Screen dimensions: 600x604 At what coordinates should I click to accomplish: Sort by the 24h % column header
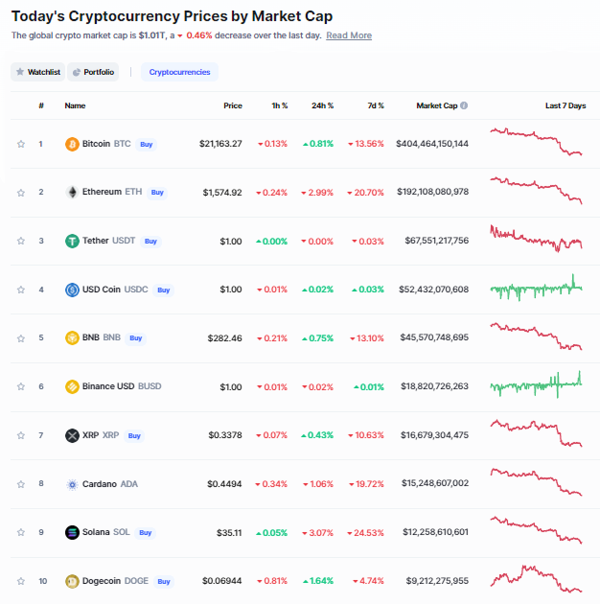(322, 106)
